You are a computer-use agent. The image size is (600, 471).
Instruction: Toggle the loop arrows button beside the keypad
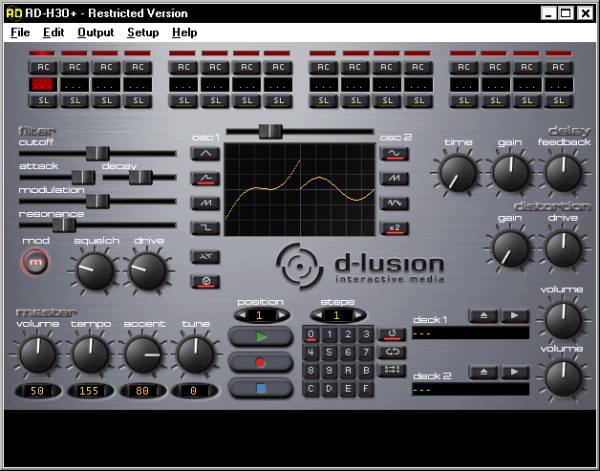click(x=391, y=352)
